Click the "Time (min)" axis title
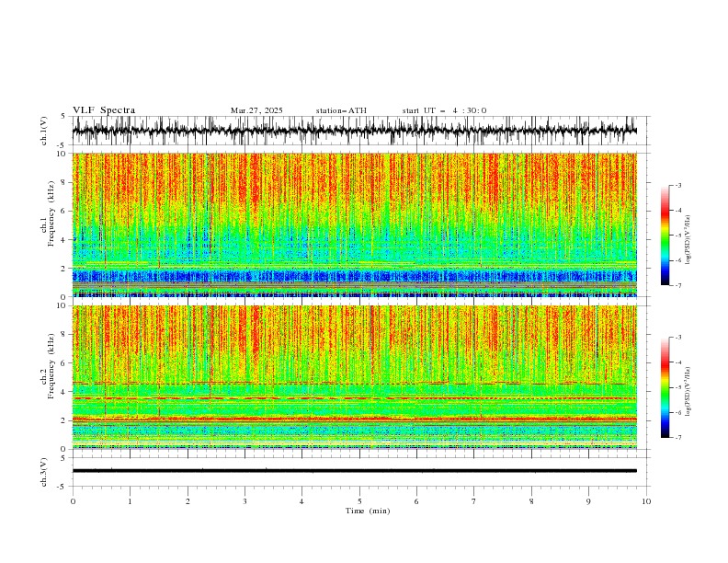The height and width of the screenshot is (563, 728). click(x=368, y=511)
